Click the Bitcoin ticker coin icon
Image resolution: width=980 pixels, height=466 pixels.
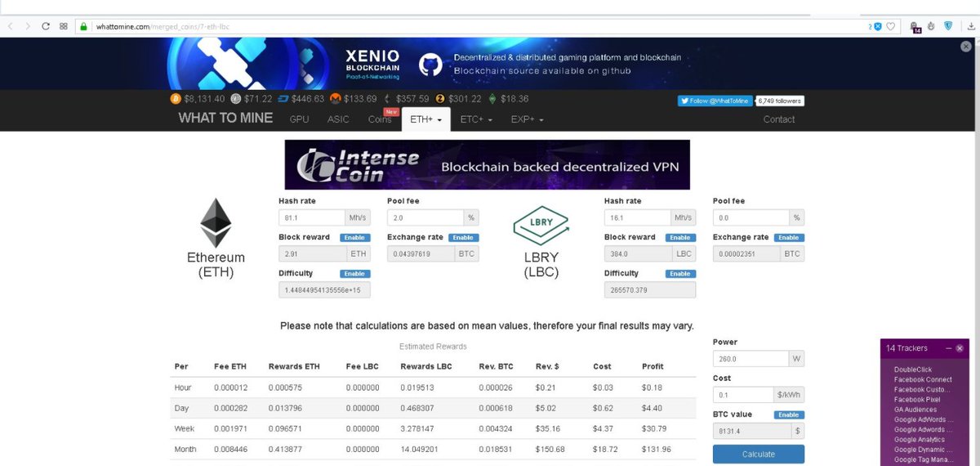tap(175, 99)
